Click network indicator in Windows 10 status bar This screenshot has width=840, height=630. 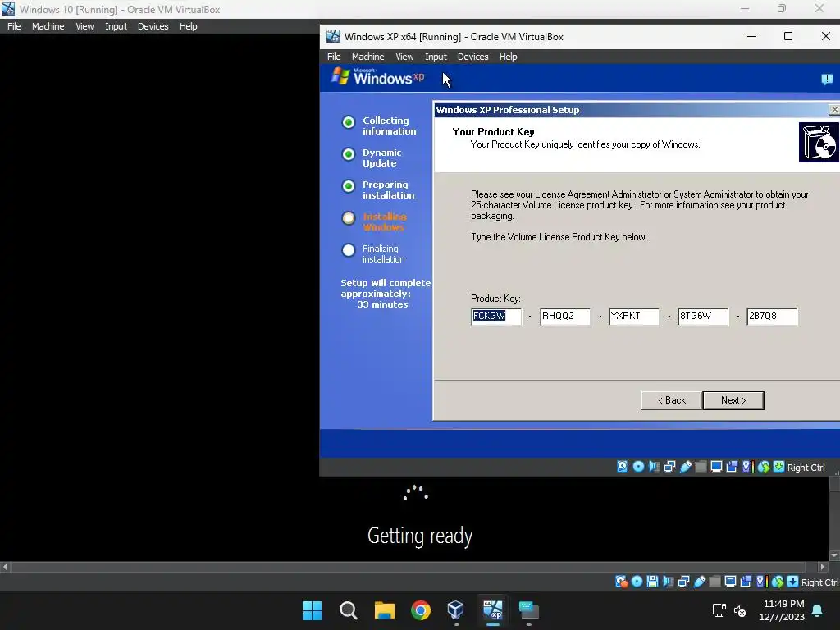click(683, 582)
